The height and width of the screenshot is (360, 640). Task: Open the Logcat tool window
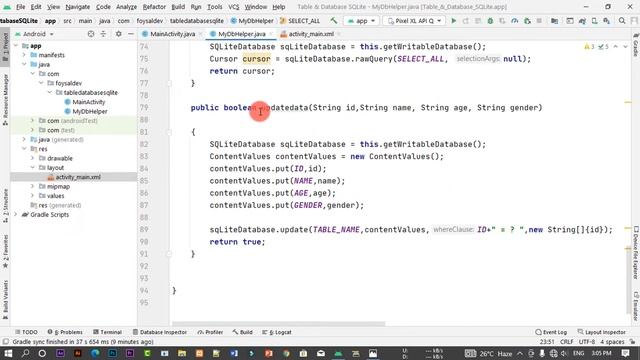point(277,332)
